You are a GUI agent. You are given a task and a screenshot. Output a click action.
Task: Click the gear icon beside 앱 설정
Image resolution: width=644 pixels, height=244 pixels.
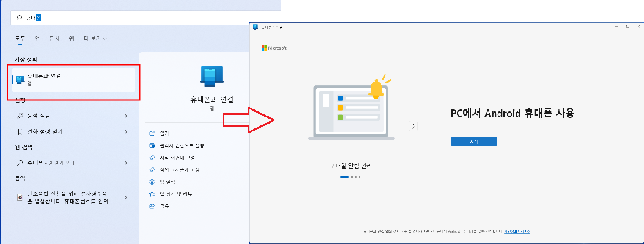(152, 182)
